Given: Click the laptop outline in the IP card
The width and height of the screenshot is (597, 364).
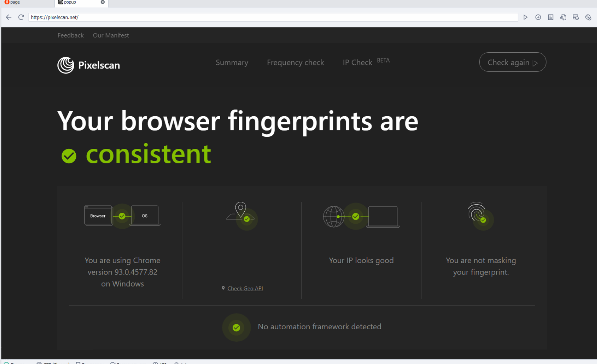Looking at the screenshot, I should [x=383, y=217].
